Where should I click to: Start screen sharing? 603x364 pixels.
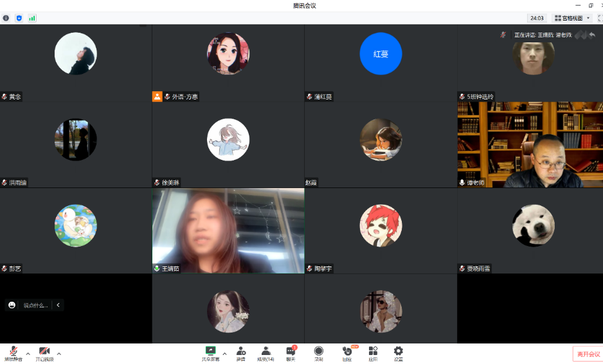210,352
